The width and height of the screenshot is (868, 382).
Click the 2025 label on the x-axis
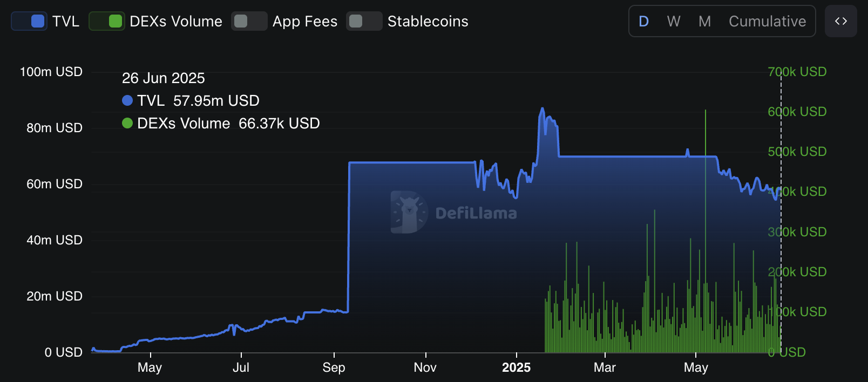tap(516, 367)
